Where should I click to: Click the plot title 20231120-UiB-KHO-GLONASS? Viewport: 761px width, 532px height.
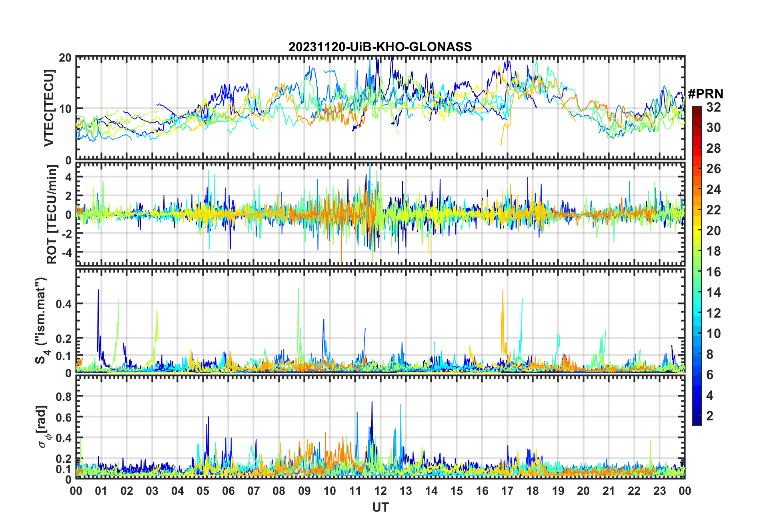coord(380,47)
